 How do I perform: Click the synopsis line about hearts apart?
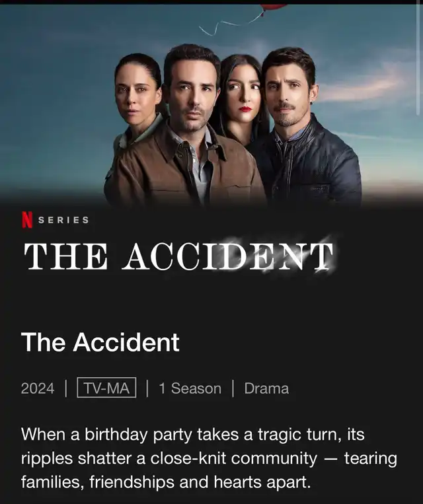point(166,482)
